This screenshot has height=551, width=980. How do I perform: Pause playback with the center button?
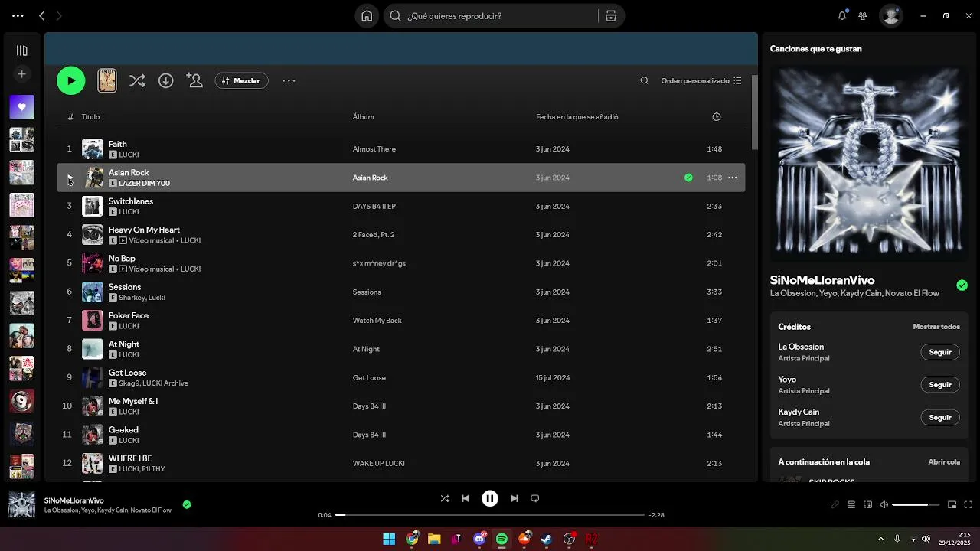pos(490,498)
